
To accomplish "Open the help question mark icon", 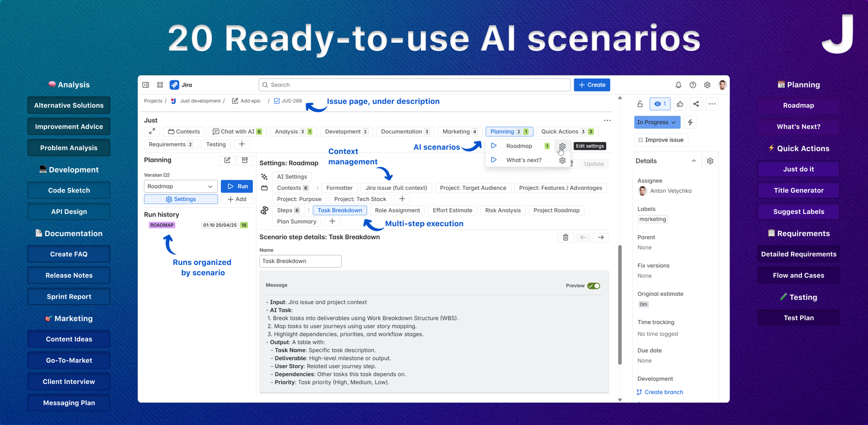I will coord(693,85).
